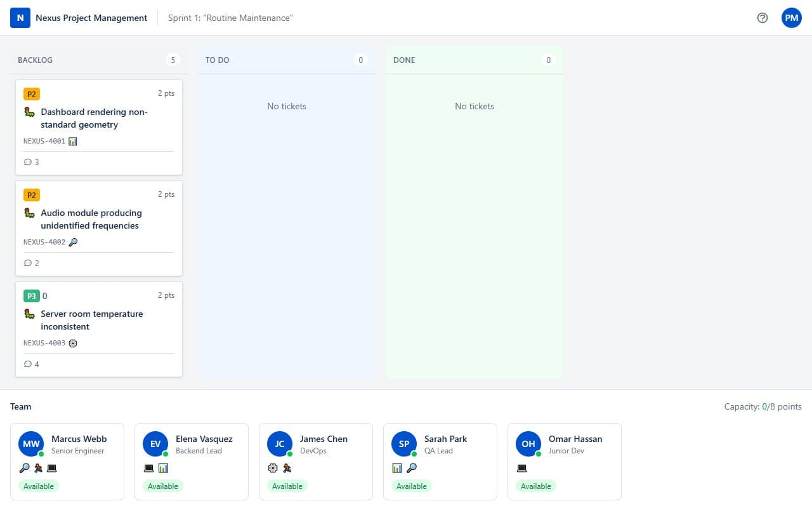Click James Chen's JC avatar
Screen dimensions: 812x508
(280, 444)
